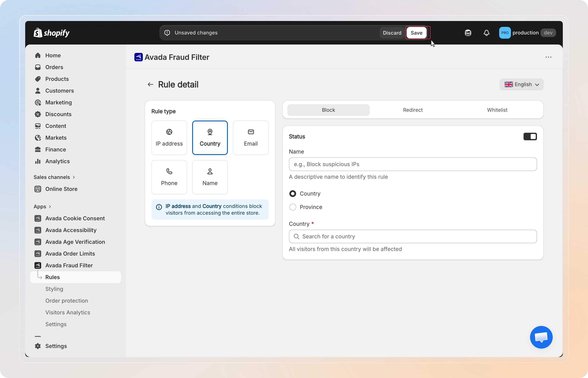The width and height of the screenshot is (588, 378).
Task: Select the Country radio button
Action: coord(293,194)
